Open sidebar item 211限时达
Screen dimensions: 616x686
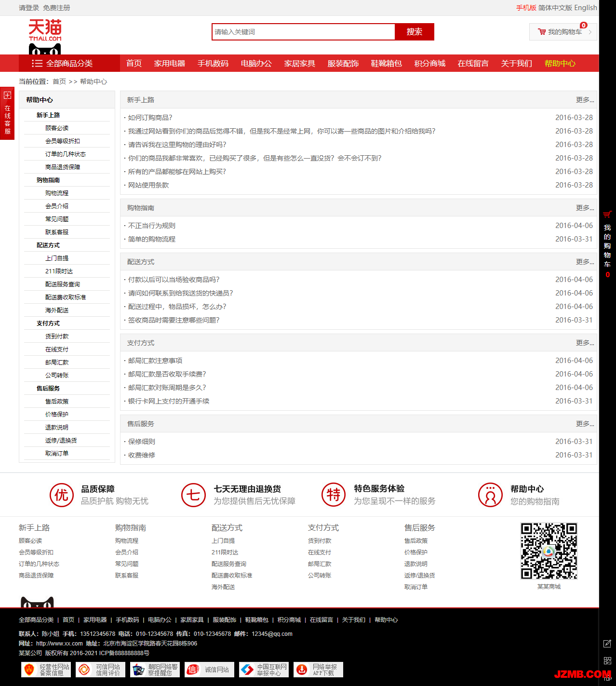pos(59,271)
